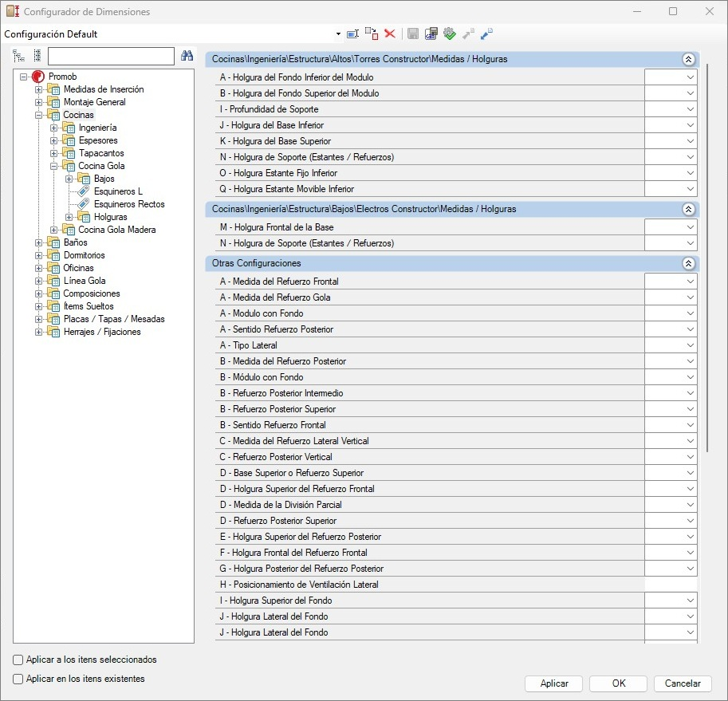The height and width of the screenshot is (701, 728).
Task: Open the Configuración Default dropdown arrow
Action: coord(338,34)
